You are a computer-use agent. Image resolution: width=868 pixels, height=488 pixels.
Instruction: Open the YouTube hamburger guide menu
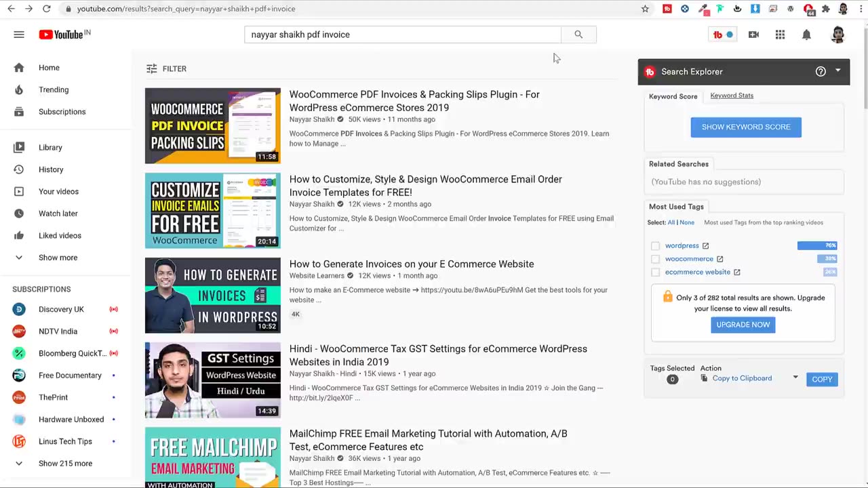[x=19, y=35]
